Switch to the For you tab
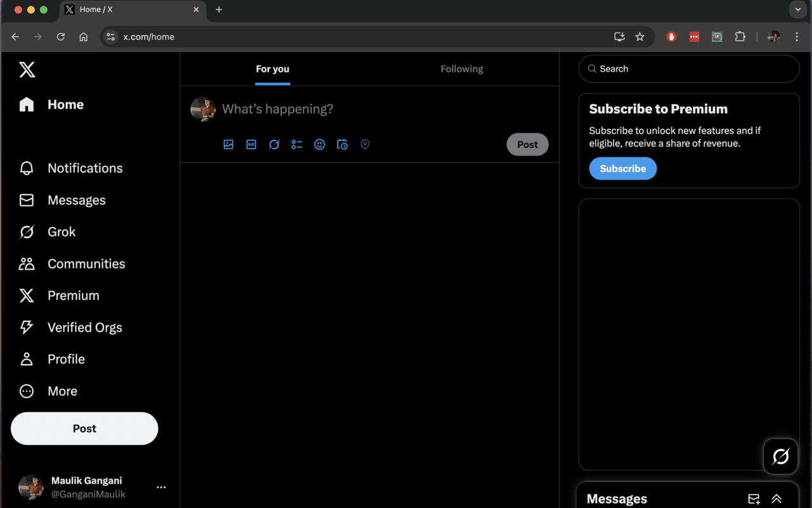The height and width of the screenshot is (508, 812). [273, 69]
